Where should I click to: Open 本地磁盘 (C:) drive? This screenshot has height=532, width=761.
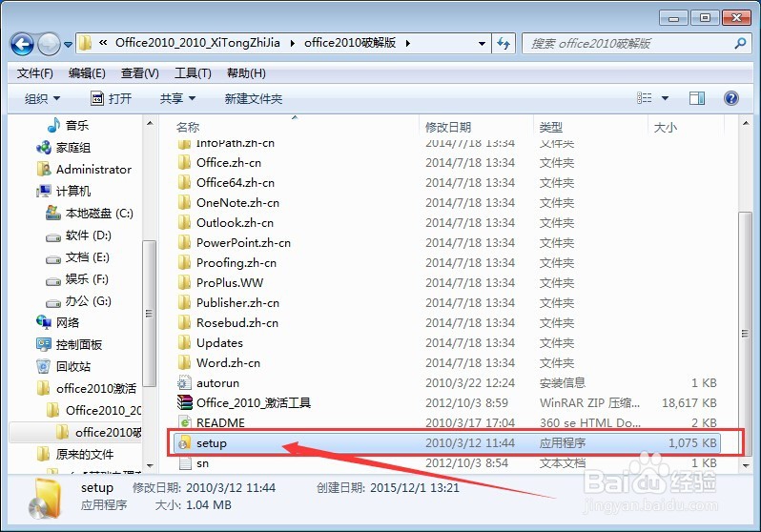click(90, 214)
